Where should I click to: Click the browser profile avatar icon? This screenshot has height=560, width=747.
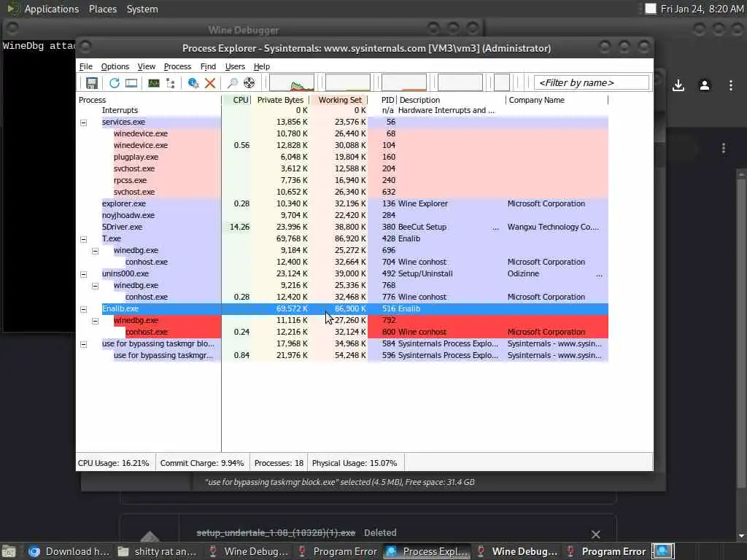click(705, 85)
